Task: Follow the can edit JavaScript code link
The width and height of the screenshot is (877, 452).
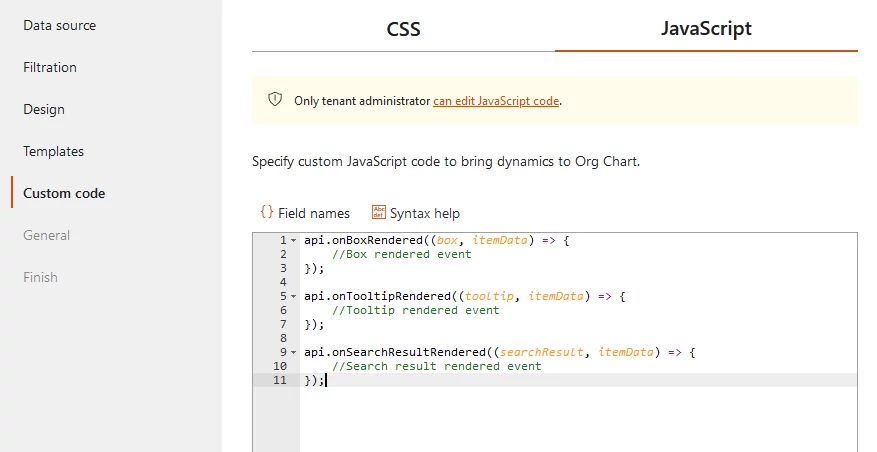Action: 496,101
